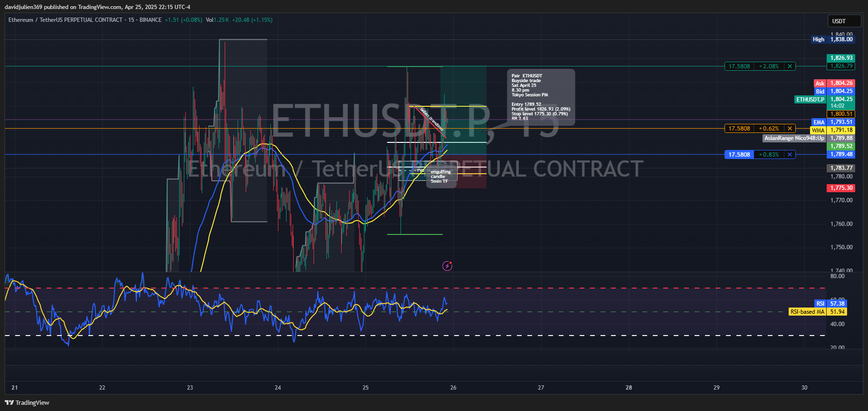
Task: Click the 1,760.00 price scale value
Action: pyautogui.click(x=841, y=224)
